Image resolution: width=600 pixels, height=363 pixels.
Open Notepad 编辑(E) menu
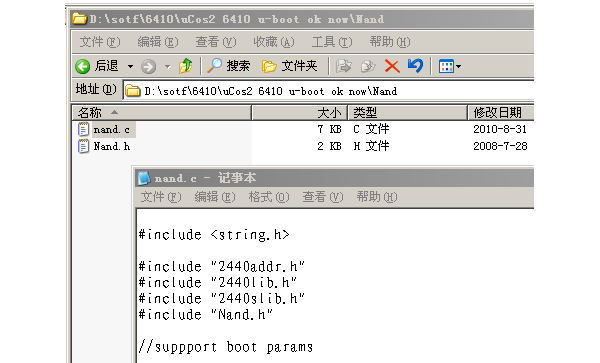215,197
